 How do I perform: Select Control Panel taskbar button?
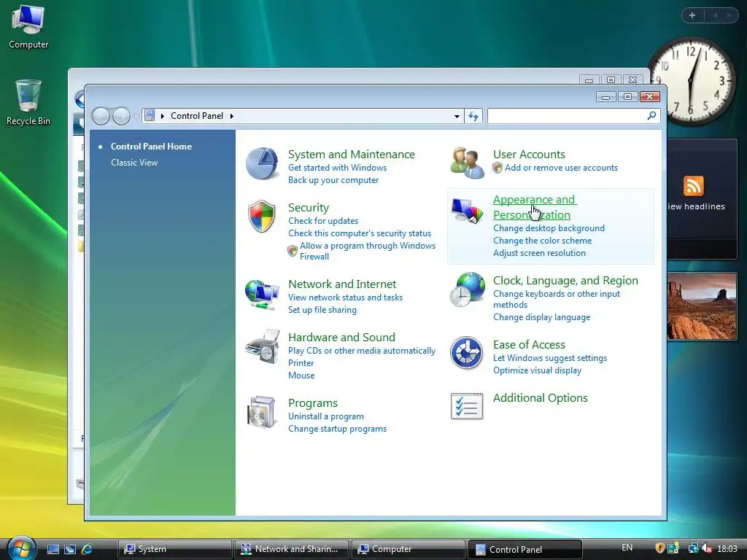(x=525, y=549)
